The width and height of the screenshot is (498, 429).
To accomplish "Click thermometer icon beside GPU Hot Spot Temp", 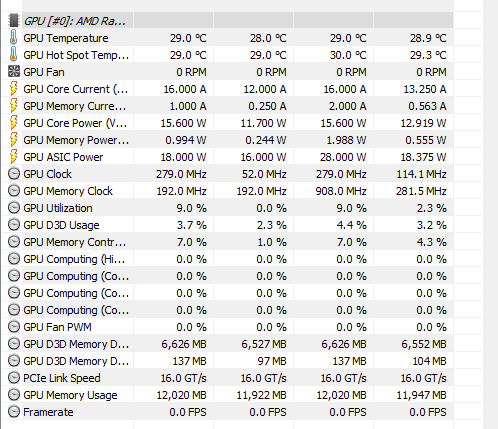I will point(13,54).
